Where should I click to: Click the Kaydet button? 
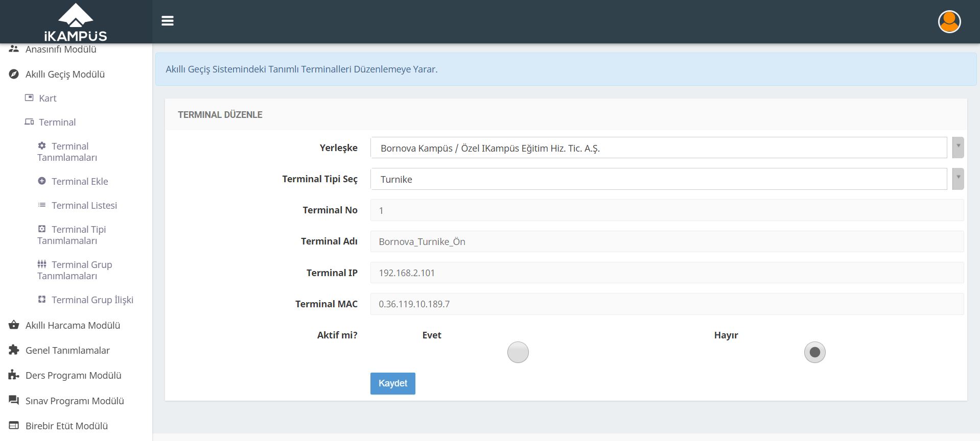[392, 383]
